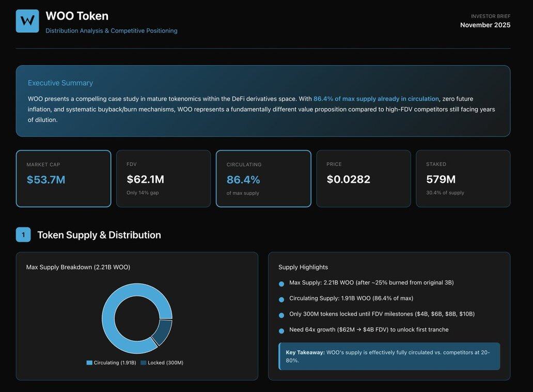Click the Circulating legend color square

(x=89, y=363)
